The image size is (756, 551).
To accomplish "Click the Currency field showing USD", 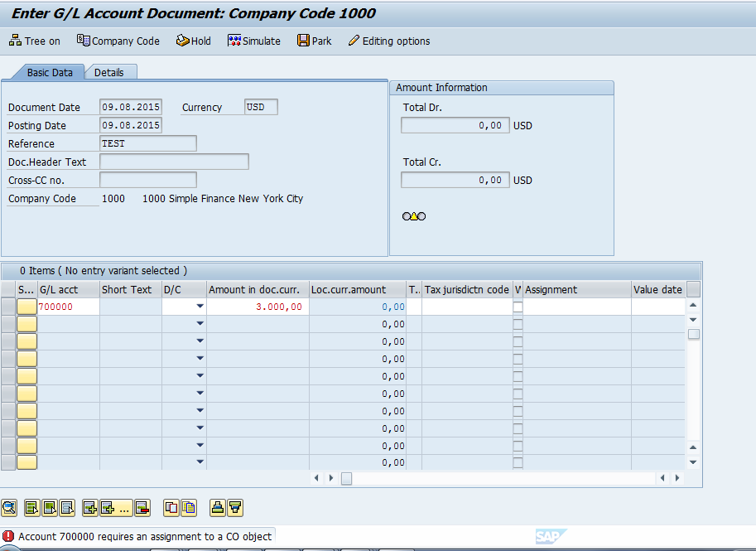I will [261, 107].
